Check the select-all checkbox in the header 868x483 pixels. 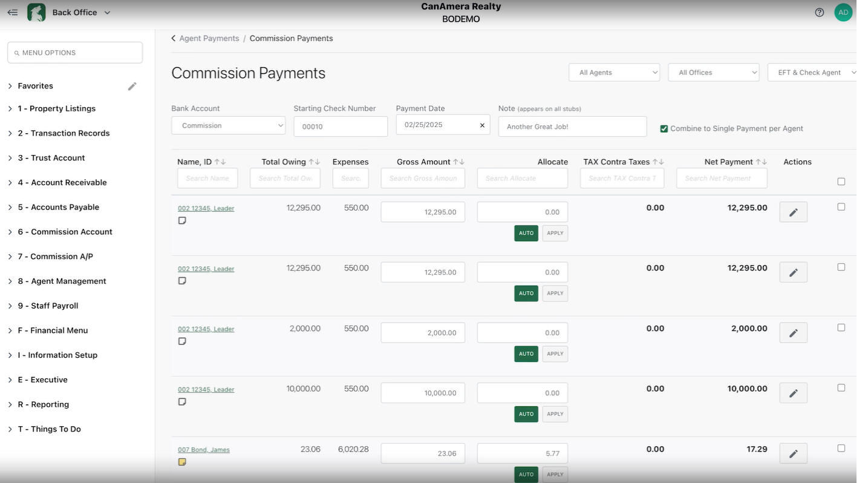pos(841,182)
